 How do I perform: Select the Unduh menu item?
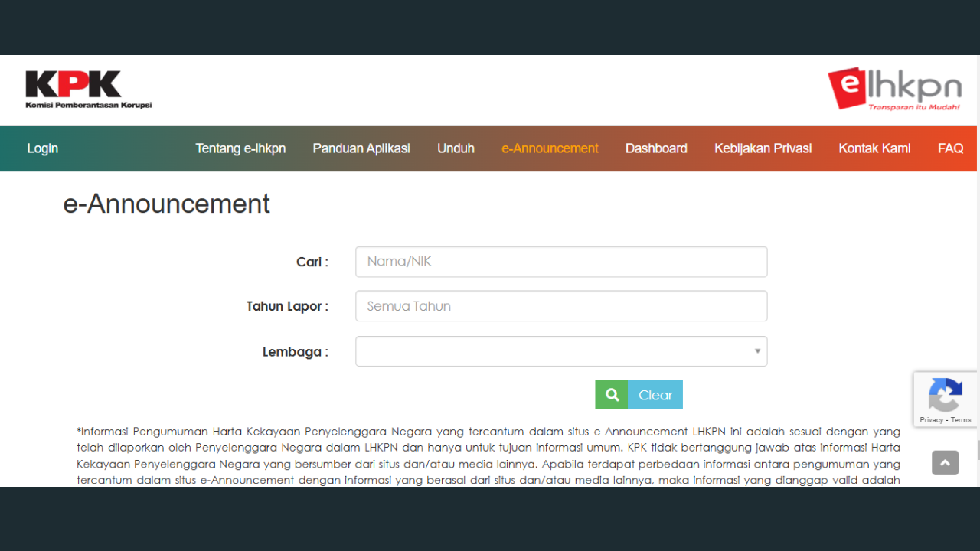[x=456, y=148]
